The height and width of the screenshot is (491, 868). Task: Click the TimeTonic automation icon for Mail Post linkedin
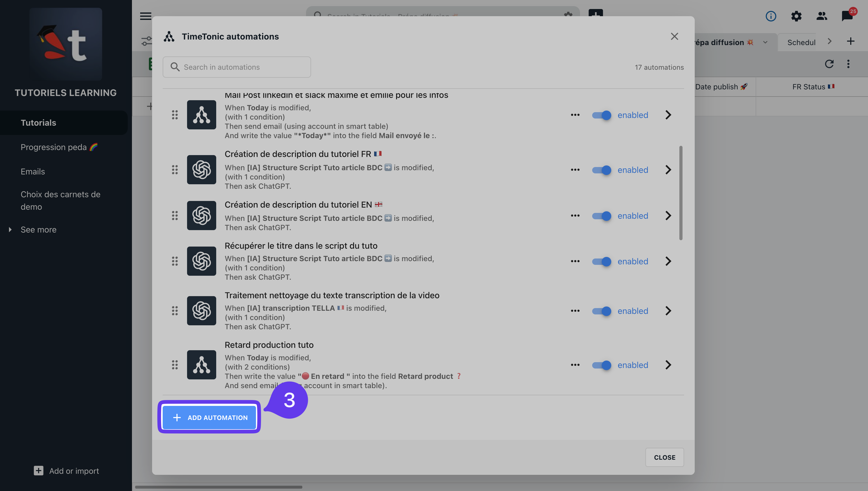[x=201, y=115]
